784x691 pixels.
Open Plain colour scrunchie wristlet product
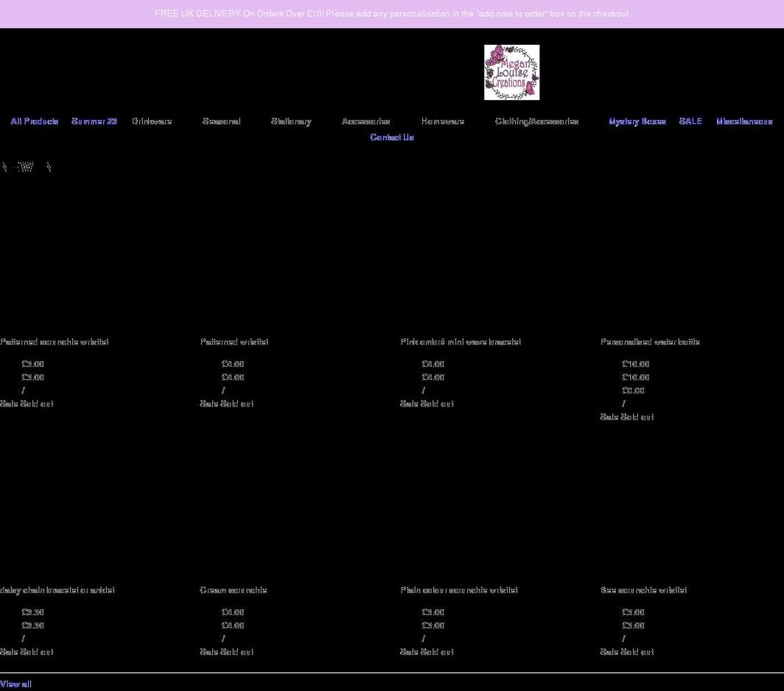click(459, 590)
